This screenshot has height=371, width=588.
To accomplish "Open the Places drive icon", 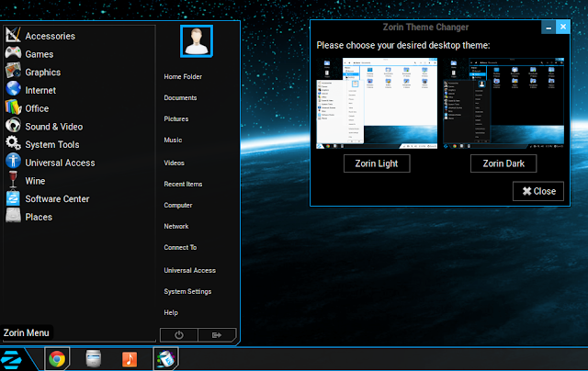I will coord(13,216).
